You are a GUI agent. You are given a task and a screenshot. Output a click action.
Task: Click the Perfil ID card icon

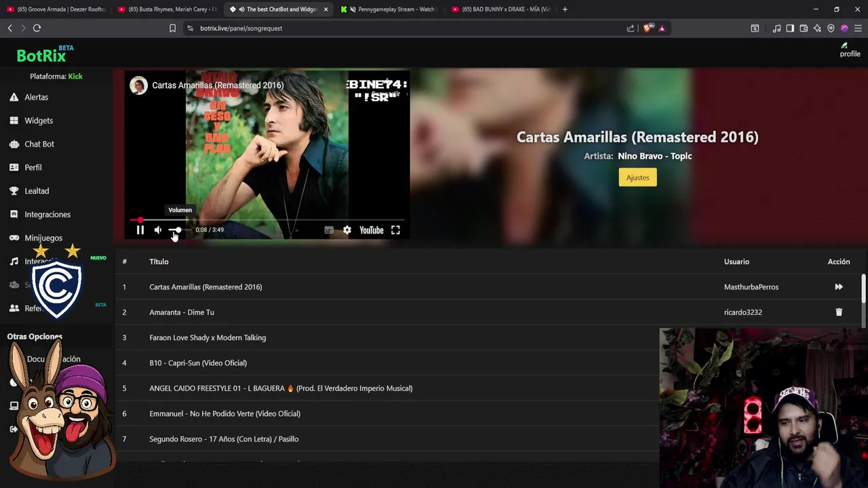point(14,167)
